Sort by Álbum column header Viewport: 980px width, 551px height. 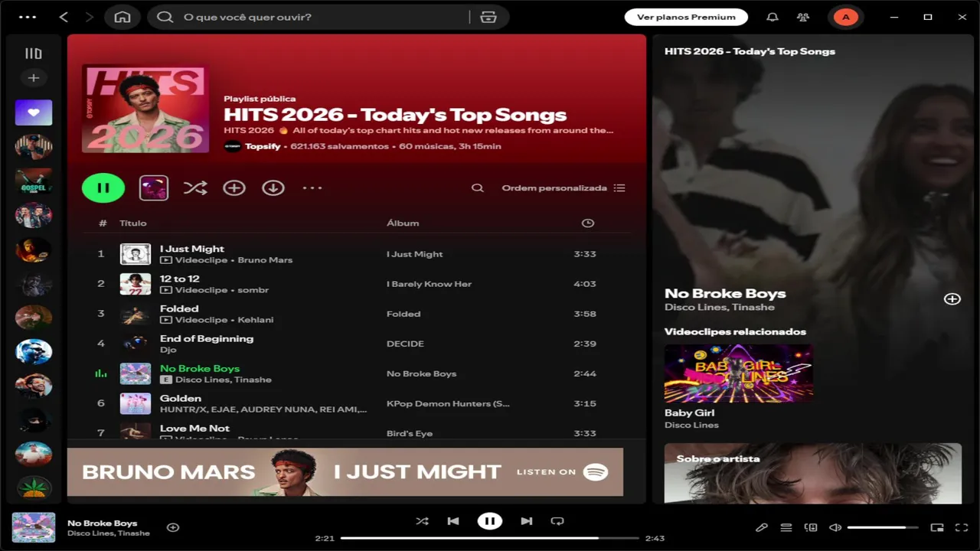tap(403, 223)
